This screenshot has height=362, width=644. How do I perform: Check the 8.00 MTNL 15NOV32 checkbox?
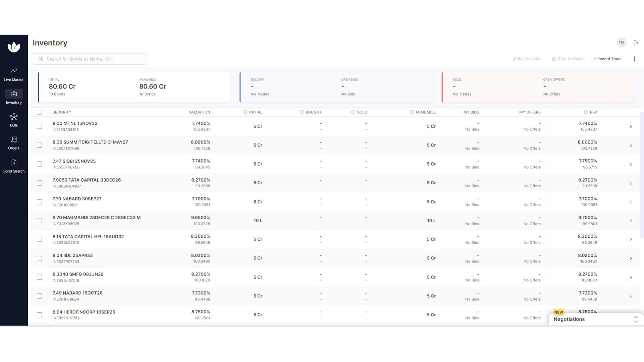[x=39, y=126]
